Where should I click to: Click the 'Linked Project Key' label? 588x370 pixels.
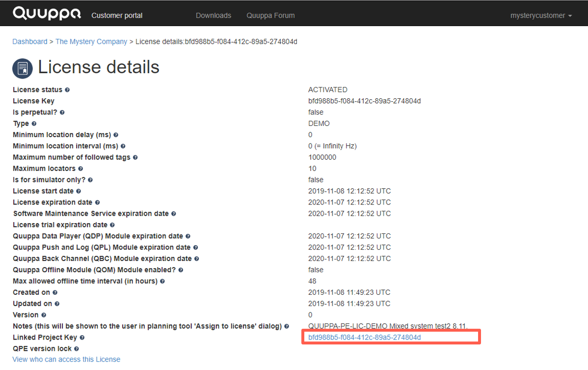[45, 338]
